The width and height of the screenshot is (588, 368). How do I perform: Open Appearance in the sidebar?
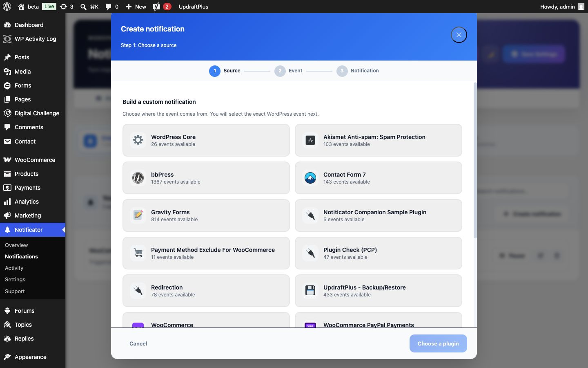tap(33, 357)
